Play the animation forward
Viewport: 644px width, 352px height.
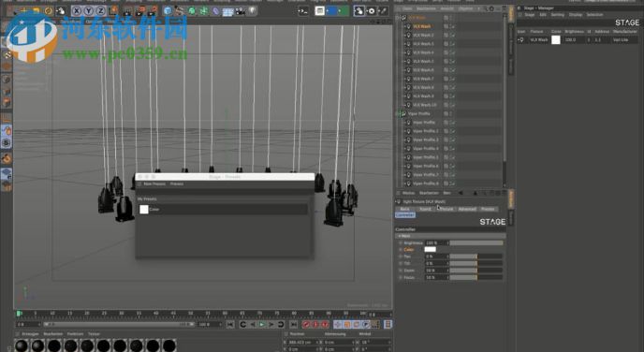click(262, 325)
